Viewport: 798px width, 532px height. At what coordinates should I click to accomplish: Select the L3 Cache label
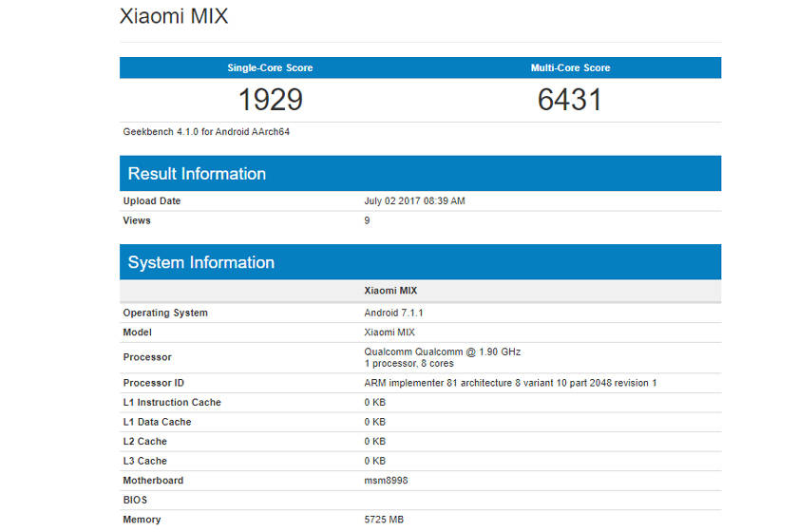[x=145, y=461]
